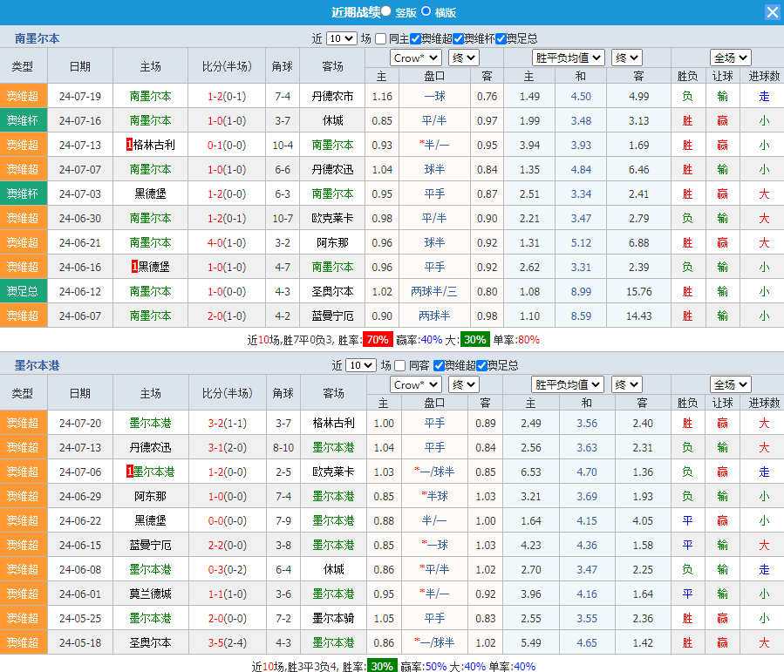The width and height of the screenshot is (784, 672).
Task: Open 全场 dropdown in 墨尔本港 section
Action: click(x=730, y=384)
